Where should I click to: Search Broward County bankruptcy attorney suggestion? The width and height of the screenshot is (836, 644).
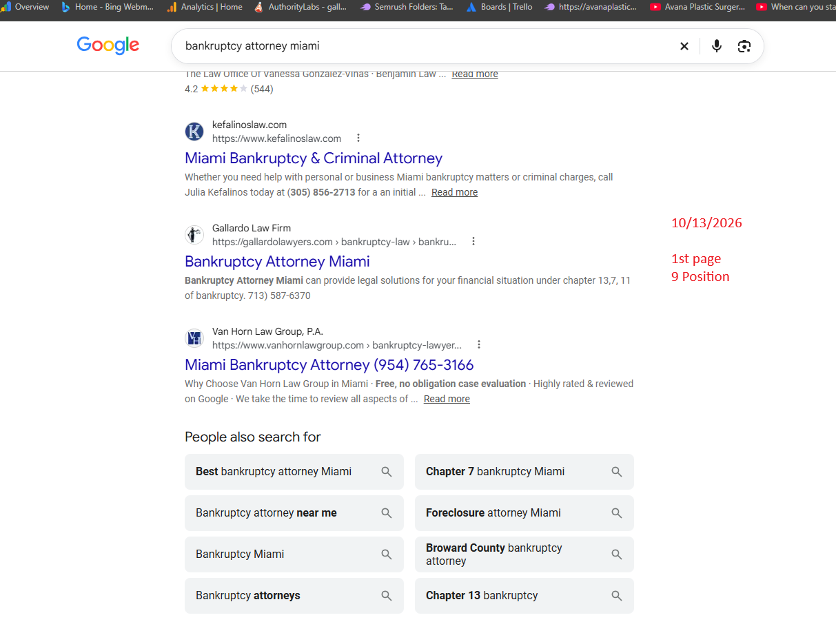point(524,554)
